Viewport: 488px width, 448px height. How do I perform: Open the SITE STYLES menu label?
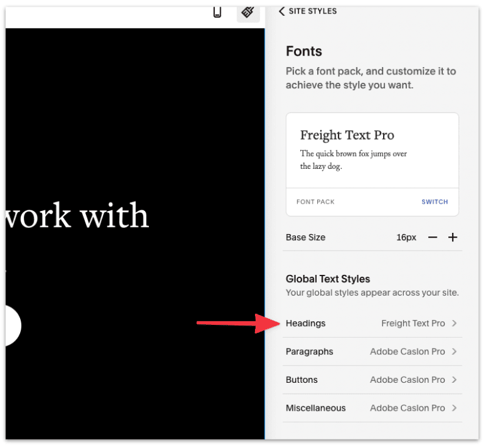tap(312, 11)
